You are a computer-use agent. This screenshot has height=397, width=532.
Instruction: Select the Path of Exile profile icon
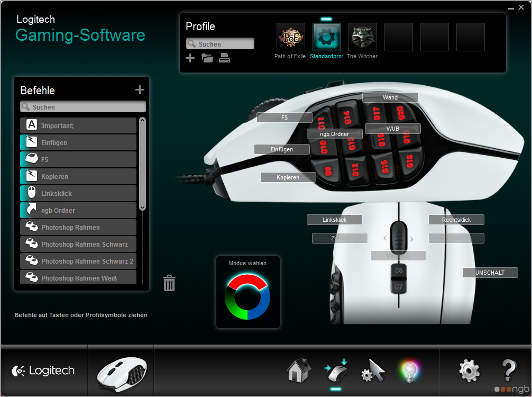pyautogui.click(x=291, y=37)
